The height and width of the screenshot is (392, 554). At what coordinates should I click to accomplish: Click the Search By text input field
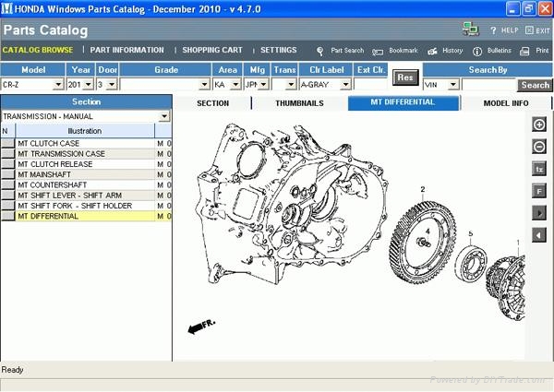(x=489, y=85)
